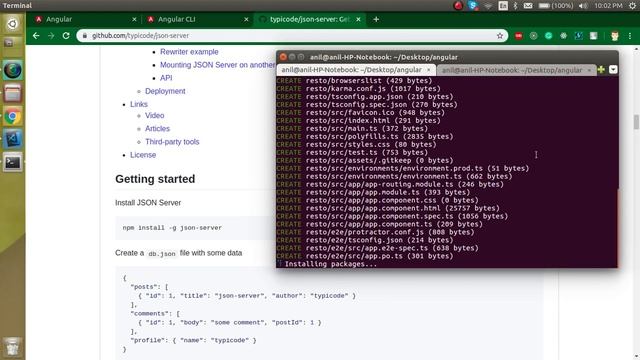Click the Getting started heading

[x=155, y=179]
